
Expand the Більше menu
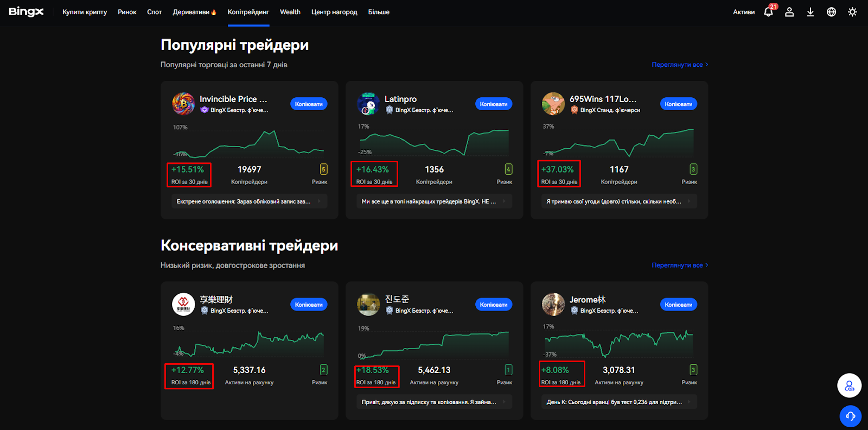click(x=379, y=12)
